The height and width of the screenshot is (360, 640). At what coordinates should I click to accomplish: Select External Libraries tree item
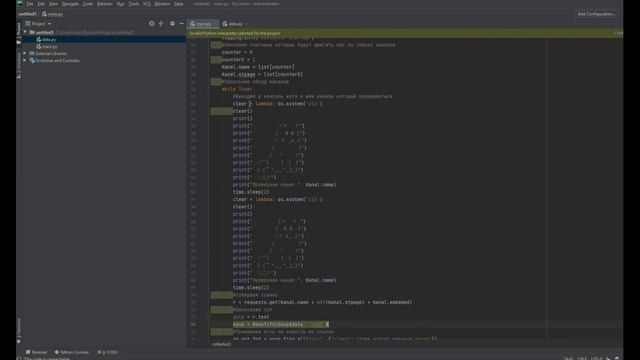pos(48,53)
